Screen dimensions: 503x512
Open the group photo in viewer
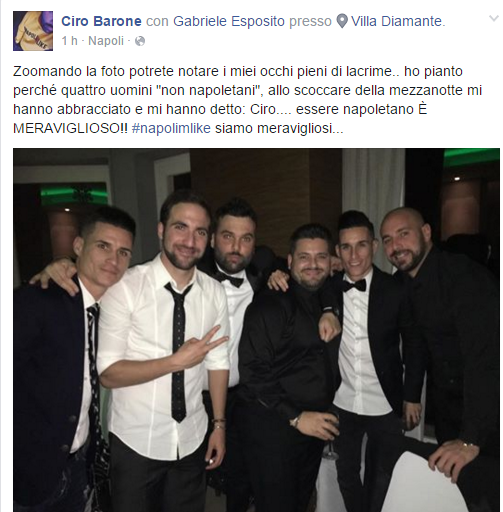click(x=256, y=330)
